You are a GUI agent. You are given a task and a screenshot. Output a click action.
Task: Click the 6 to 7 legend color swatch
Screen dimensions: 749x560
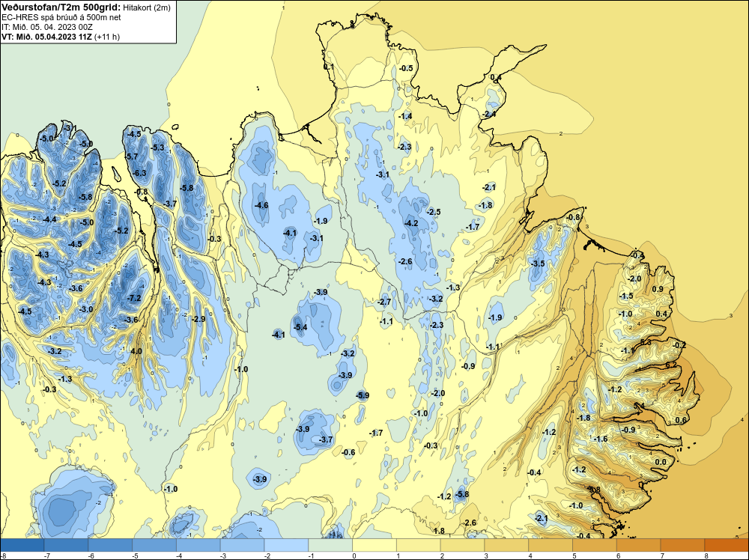pyautogui.click(x=639, y=545)
